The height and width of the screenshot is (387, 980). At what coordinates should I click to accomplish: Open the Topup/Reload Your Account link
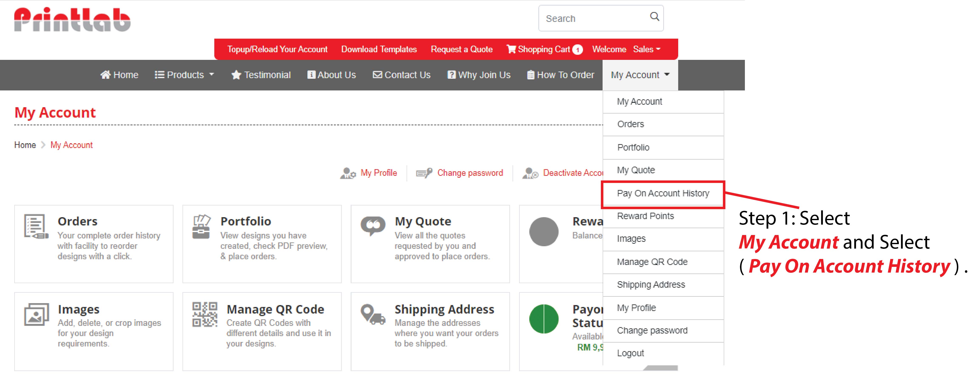click(277, 49)
